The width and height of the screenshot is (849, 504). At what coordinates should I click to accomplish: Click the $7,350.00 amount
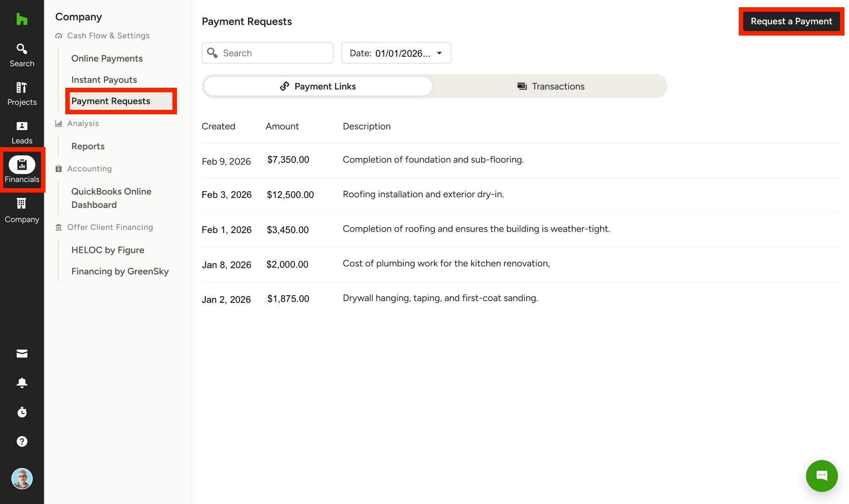tap(288, 159)
